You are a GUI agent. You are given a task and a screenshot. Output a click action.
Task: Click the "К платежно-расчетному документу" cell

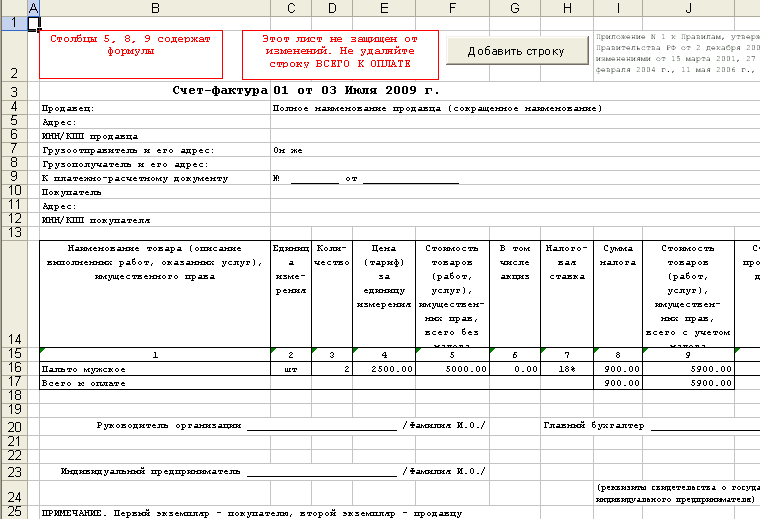pos(155,178)
